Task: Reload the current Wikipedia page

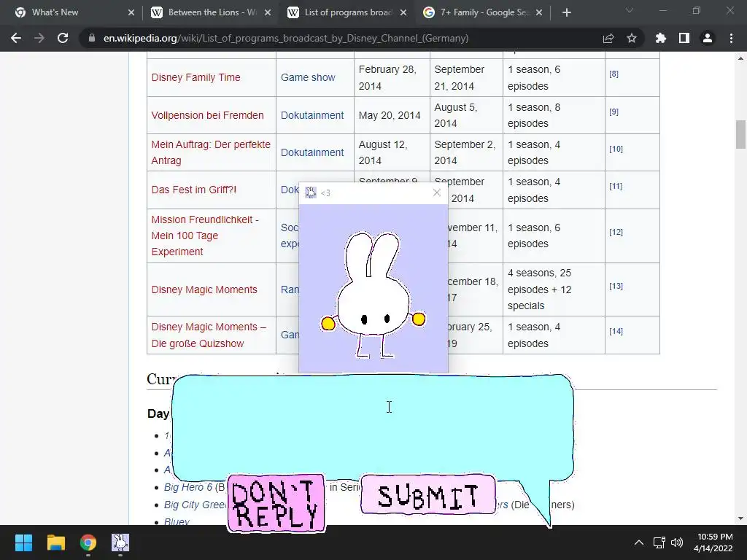Action: coord(63,38)
